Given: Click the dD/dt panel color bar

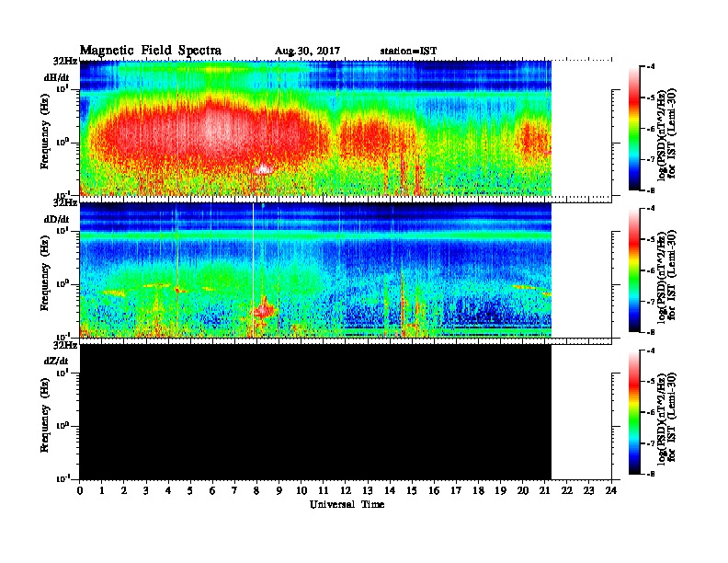Looking at the screenshot, I should [634, 270].
